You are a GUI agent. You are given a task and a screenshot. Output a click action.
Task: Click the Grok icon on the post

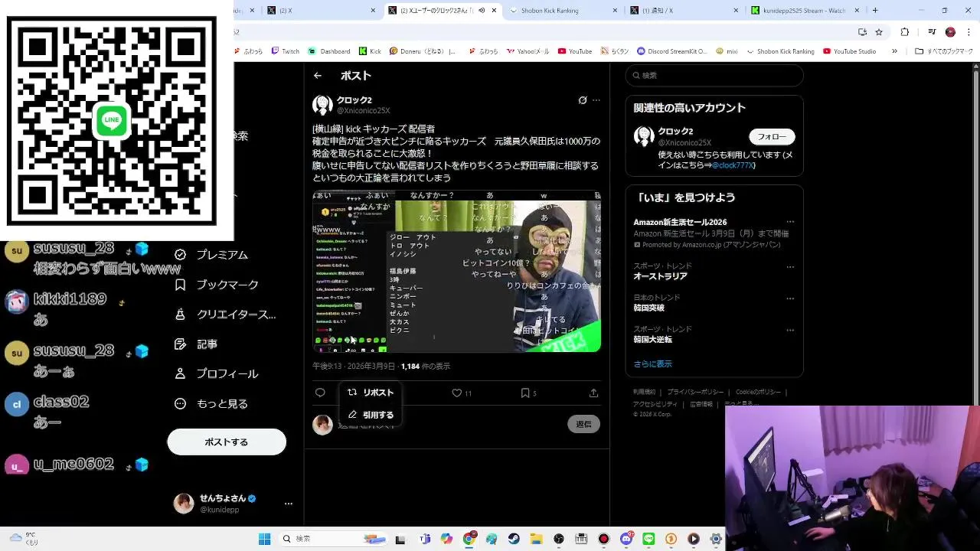(x=583, y=100)
